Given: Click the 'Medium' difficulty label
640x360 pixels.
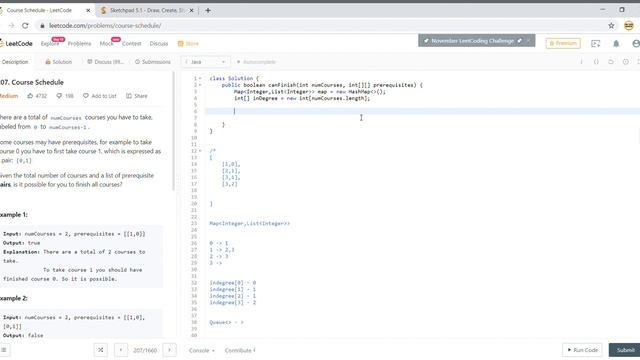Looking at the screenshot, I should [x=9, y=96].
